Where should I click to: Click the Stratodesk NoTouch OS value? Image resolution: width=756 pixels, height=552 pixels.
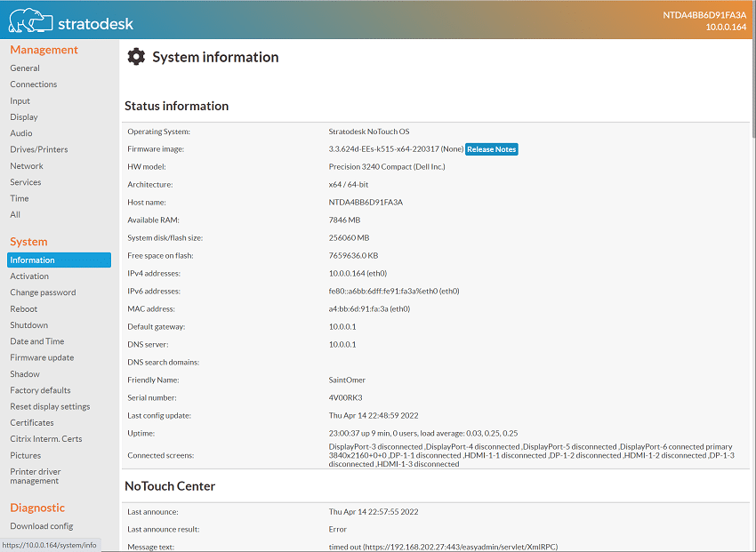pos(369,132)
